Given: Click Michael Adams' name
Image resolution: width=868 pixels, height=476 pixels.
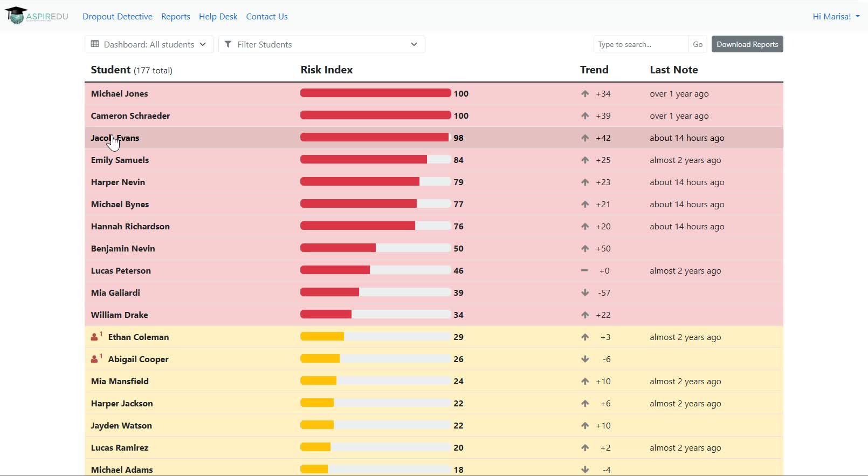Looking at the screenshot, I should [122, 470].
